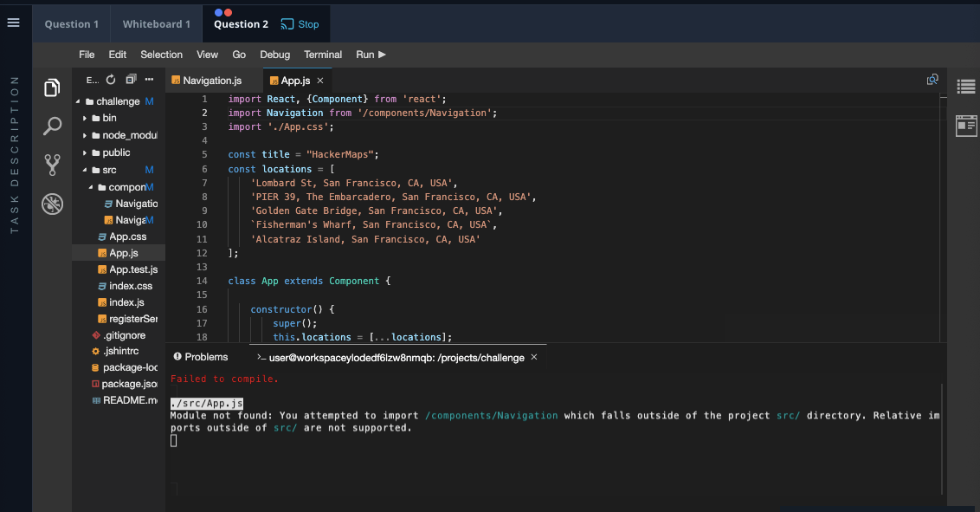
Task: Open App.test.js in the file tree
Action: click(x=127, y=269)
